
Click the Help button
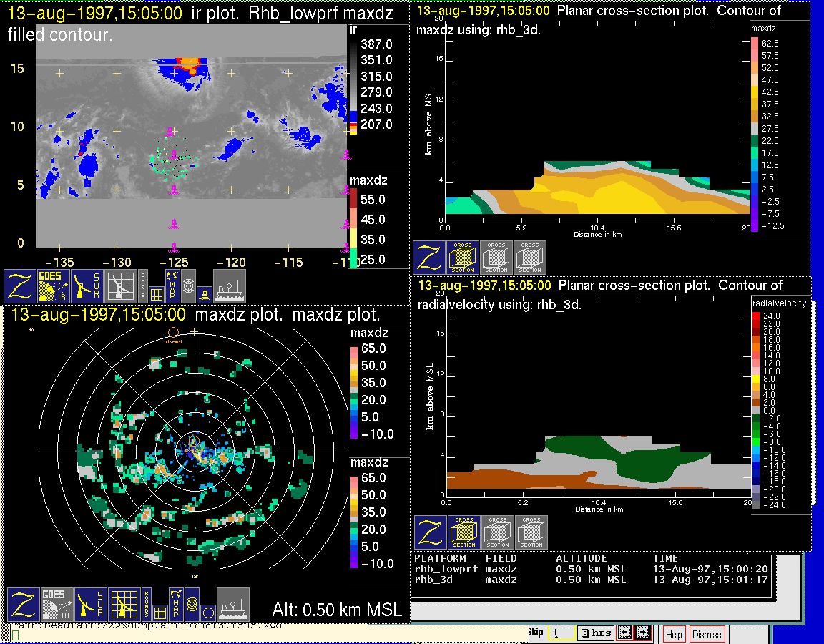[x=673, y=634]
